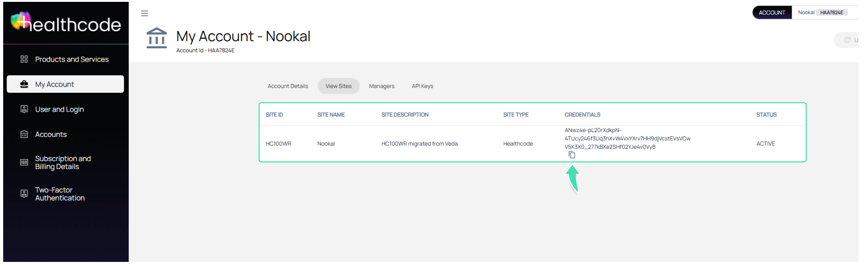The image size is (868, 266).
Task: Click the refresh icon near Update button
Action: tap(847, 40)
